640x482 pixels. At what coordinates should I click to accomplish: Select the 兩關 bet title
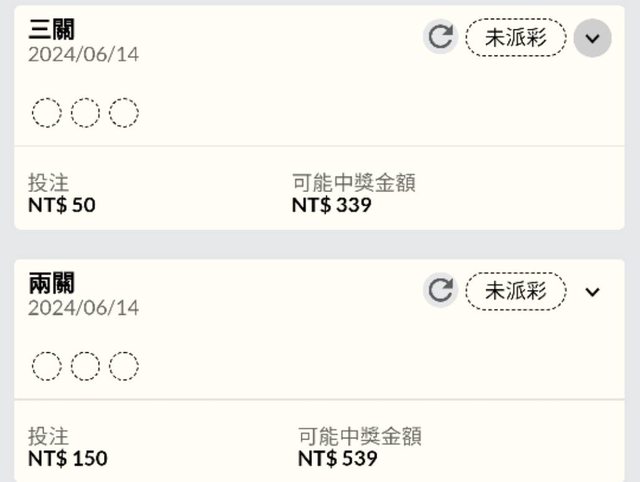(52, 283)
